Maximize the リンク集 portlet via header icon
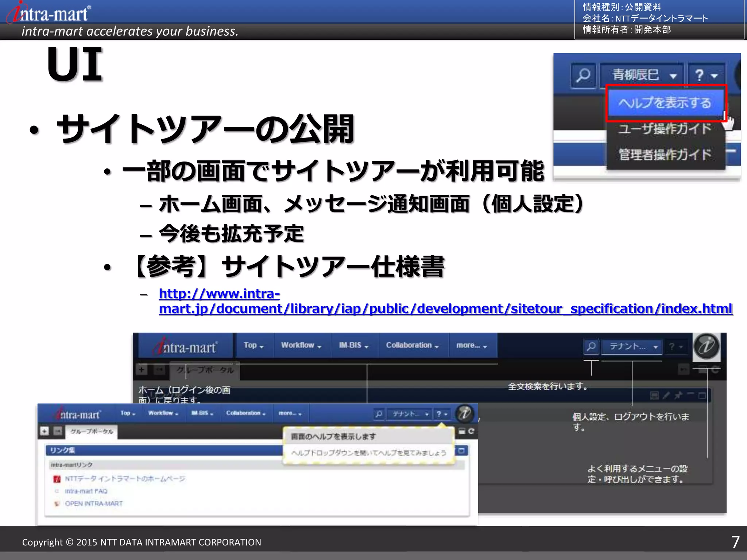This screenshot has height=560, width=747. coord(461,451)
